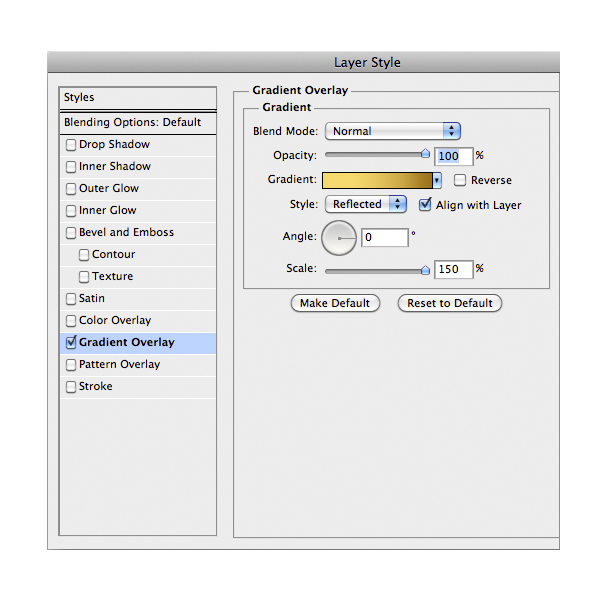Screen dimensions: 600x600
Task: Expand the gradient preset picker arrow
Action: tap(438, 181)
